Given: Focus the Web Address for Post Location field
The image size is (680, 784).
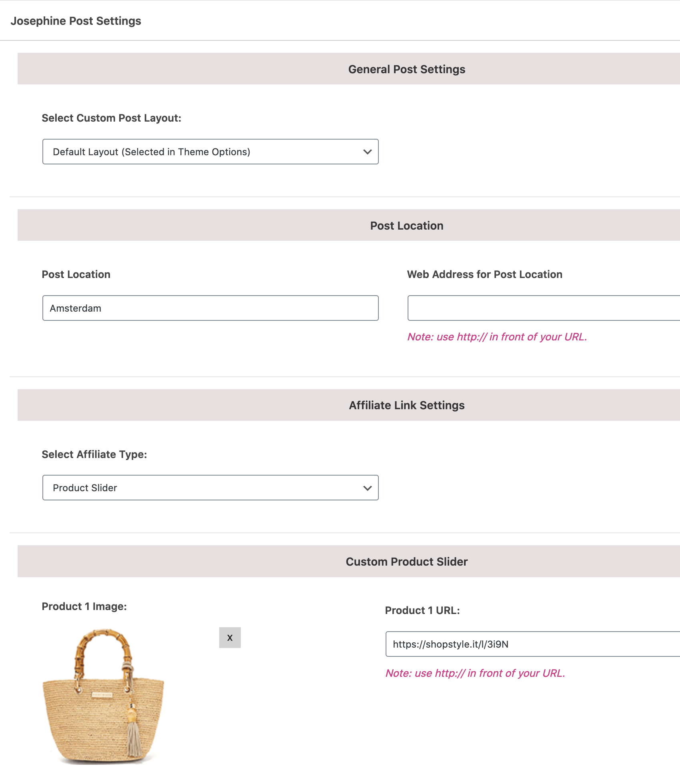Looking at the screenshot, I should [544, 308].
